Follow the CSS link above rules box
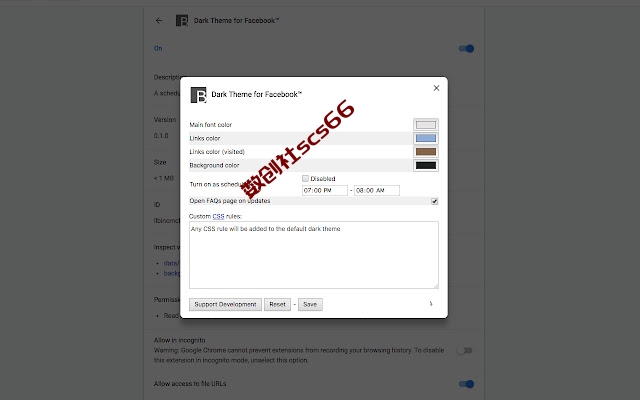The width and height of the screenshot is (640, 400). click(x=218, y=216)
